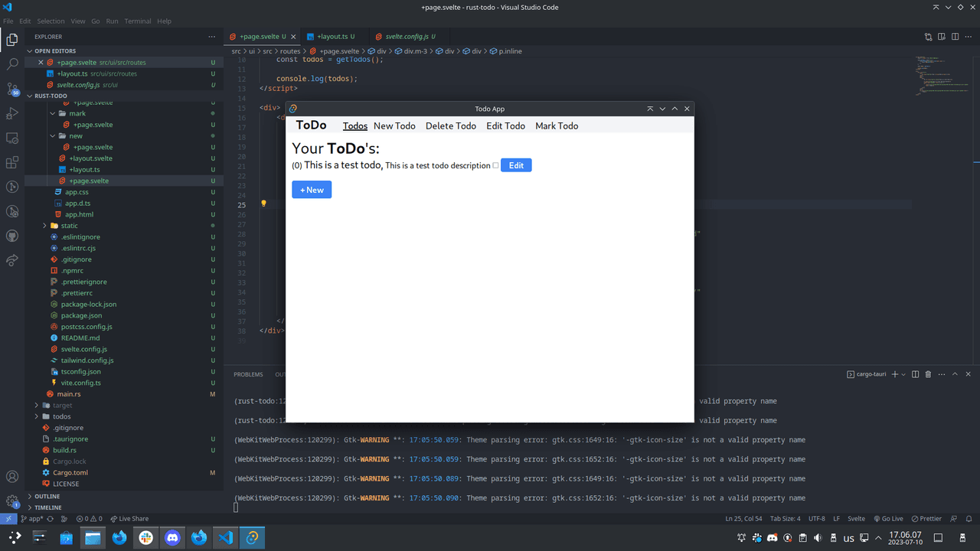
Task: Open Accounts icon in activity bar
Action: point(12,477)
